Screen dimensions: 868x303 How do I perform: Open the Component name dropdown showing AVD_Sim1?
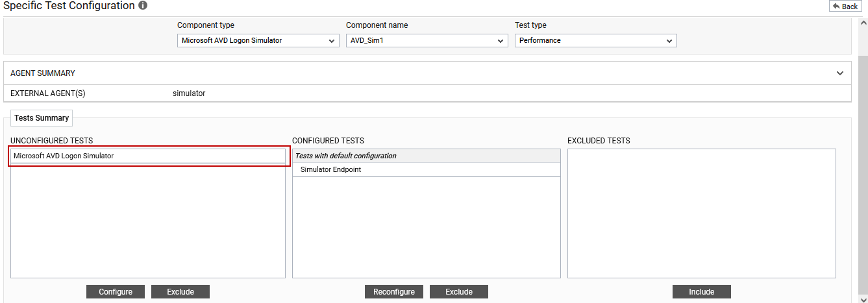coord(427,40)
